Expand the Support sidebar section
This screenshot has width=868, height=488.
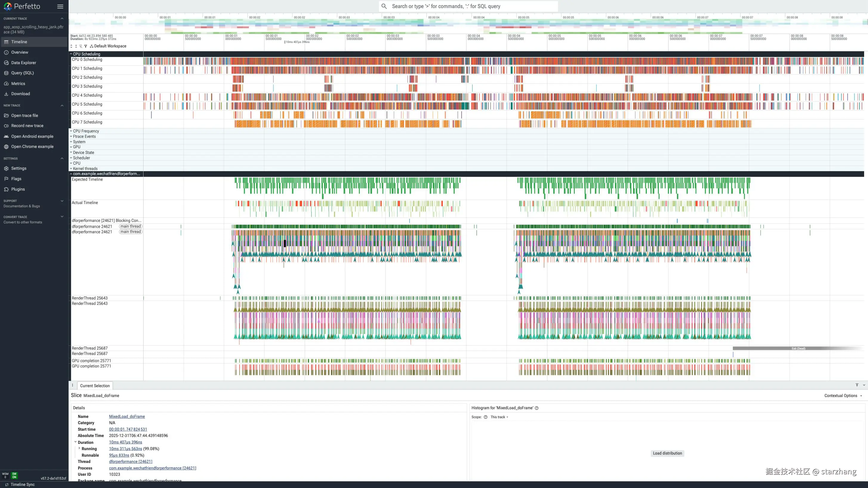62,201
